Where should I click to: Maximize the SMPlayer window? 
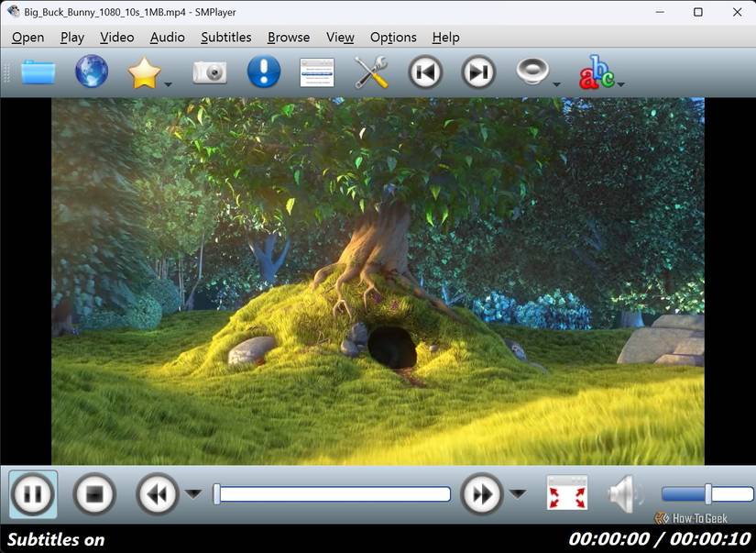tap(698, 12)
